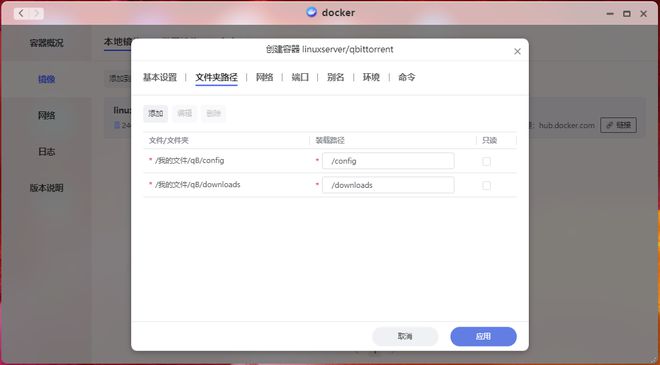Open 日志 in sidebar

click(46, 152)
